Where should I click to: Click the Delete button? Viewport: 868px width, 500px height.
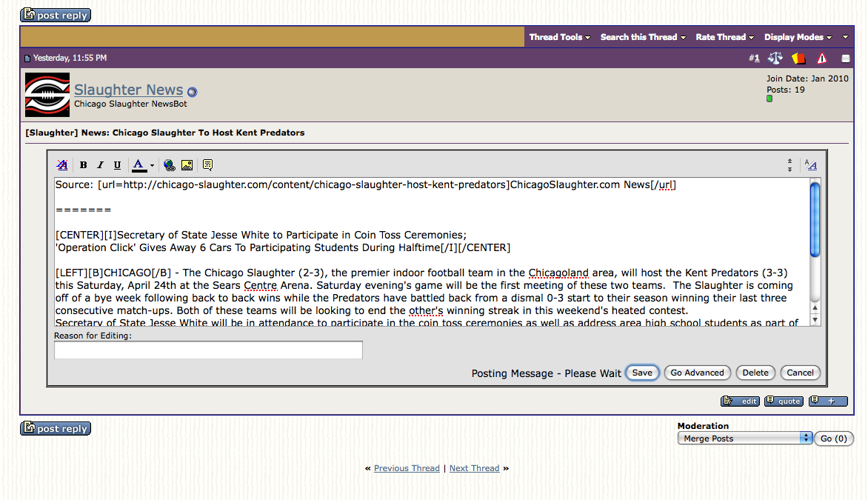click(x=755, y=373)
